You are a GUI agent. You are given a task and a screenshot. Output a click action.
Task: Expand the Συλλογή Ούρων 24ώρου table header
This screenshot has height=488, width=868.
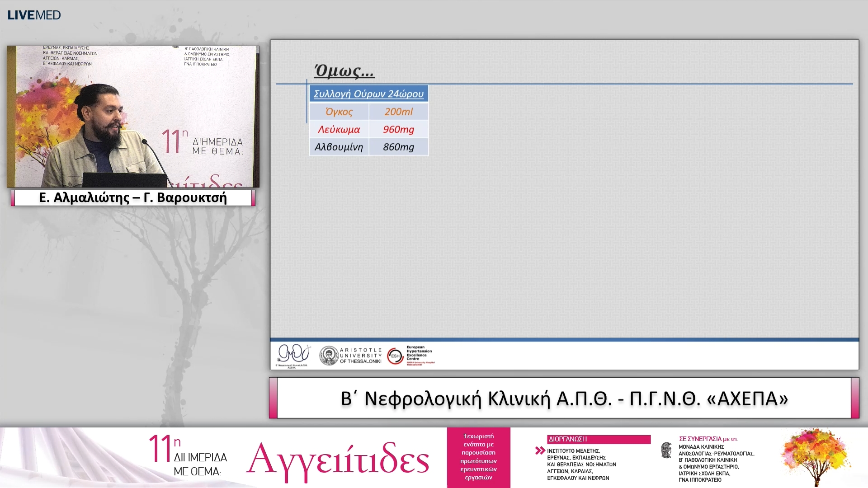(368, 94)
